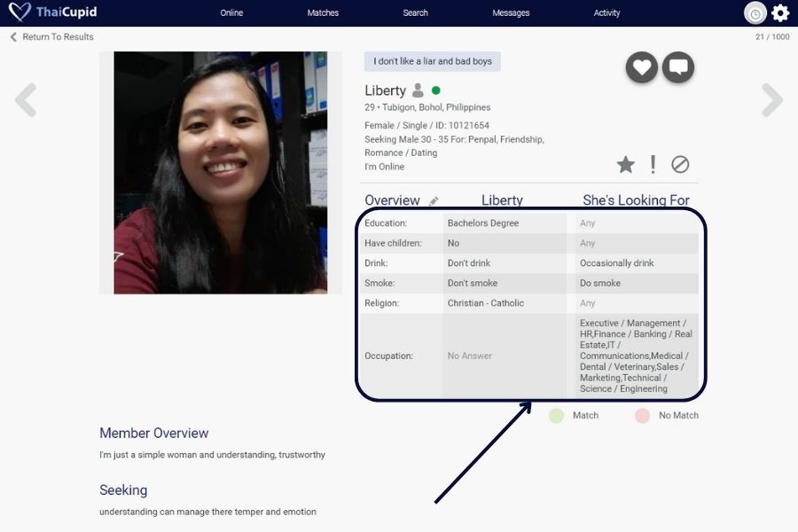Viewport: 798px width, 532px height.
Task: Click the green Match legend circle
Action: [x=556, y=415]
